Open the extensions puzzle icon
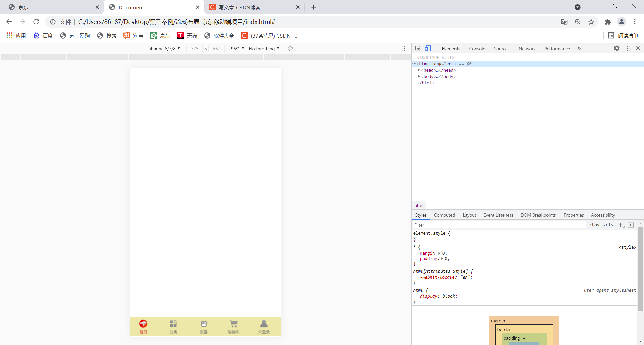 point(608,22)
